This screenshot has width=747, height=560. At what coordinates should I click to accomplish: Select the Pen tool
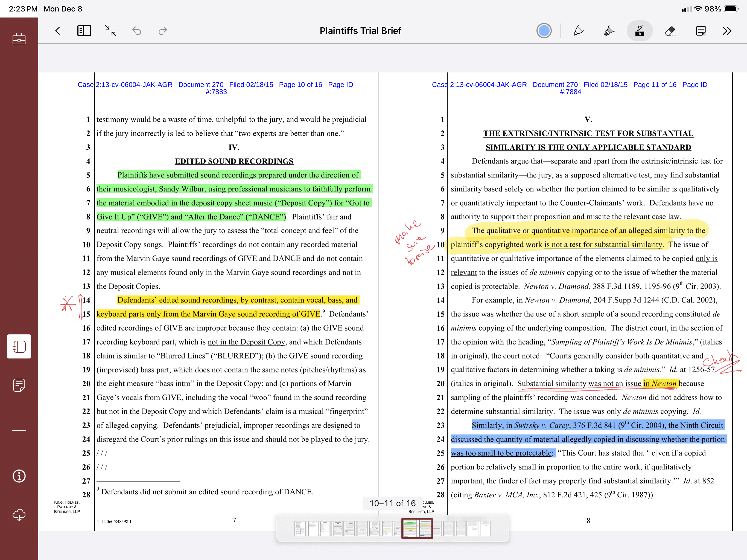coord(579,31)
